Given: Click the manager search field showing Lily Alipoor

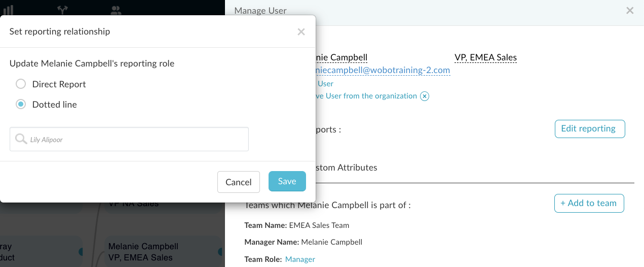Looking at the screenshot, I should pyautogui.click(x=129, y=139).
